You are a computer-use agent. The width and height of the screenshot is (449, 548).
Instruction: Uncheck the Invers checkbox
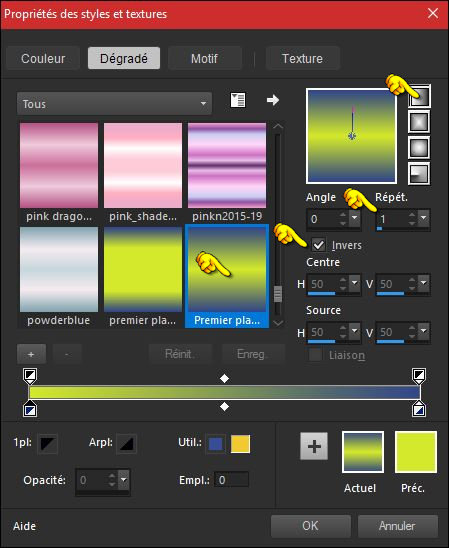tap(318, 245)
